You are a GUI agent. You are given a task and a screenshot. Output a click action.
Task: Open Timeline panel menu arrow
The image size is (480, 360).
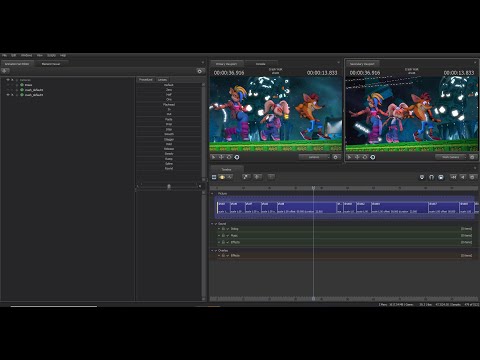tap(475, 168)
